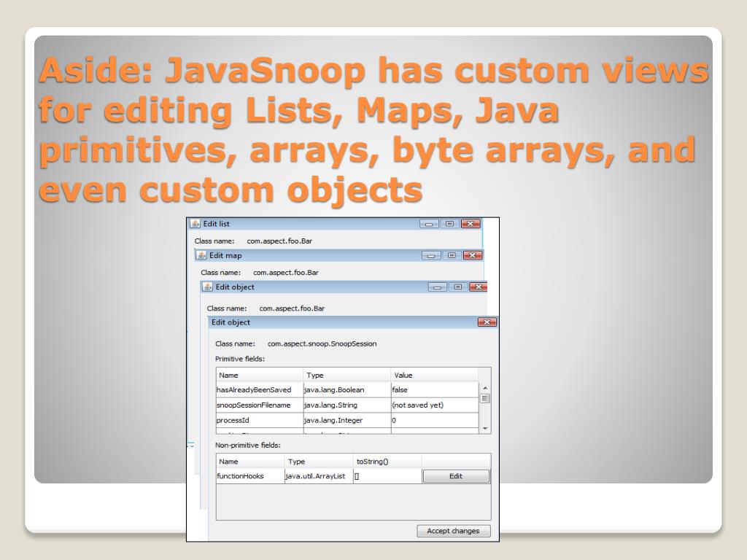Select the functionHooks field name cell

coord(251,476)
